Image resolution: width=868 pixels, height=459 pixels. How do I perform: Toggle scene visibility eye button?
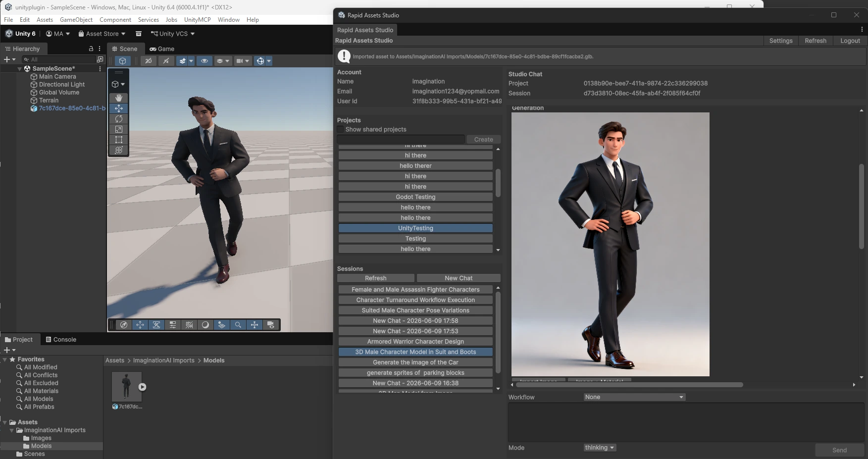coord(204,61)
